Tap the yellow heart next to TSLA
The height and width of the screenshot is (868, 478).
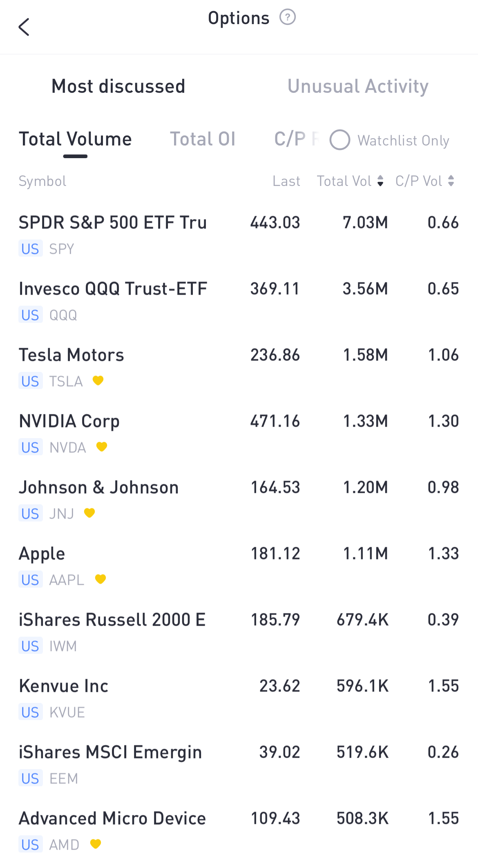click(x=98, y=380)
